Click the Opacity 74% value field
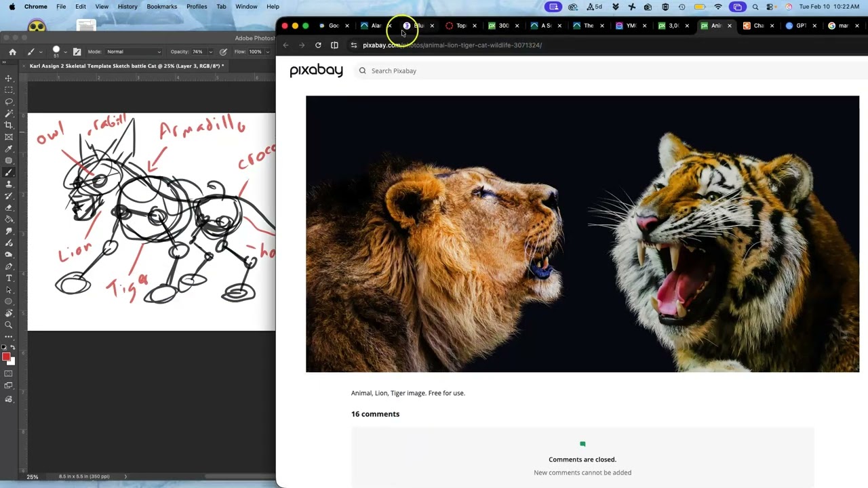Image resolution: width=868 pixels, height=488 pixels. (x=197, y=52)
